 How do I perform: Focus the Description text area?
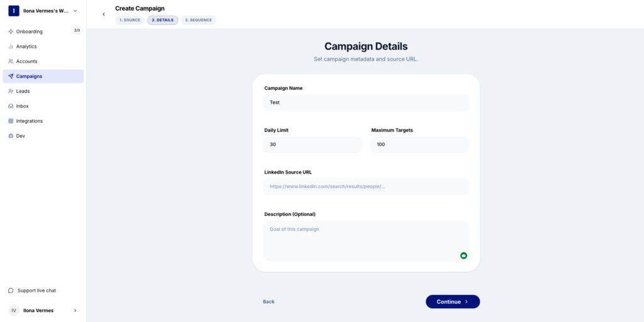click(x=366, y=241)
